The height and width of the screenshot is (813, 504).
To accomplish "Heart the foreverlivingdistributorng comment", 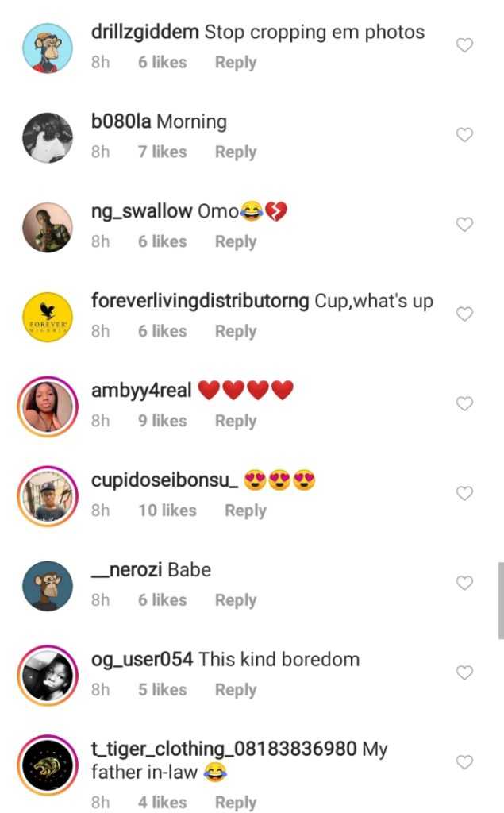I will click(x=464, y=314).
